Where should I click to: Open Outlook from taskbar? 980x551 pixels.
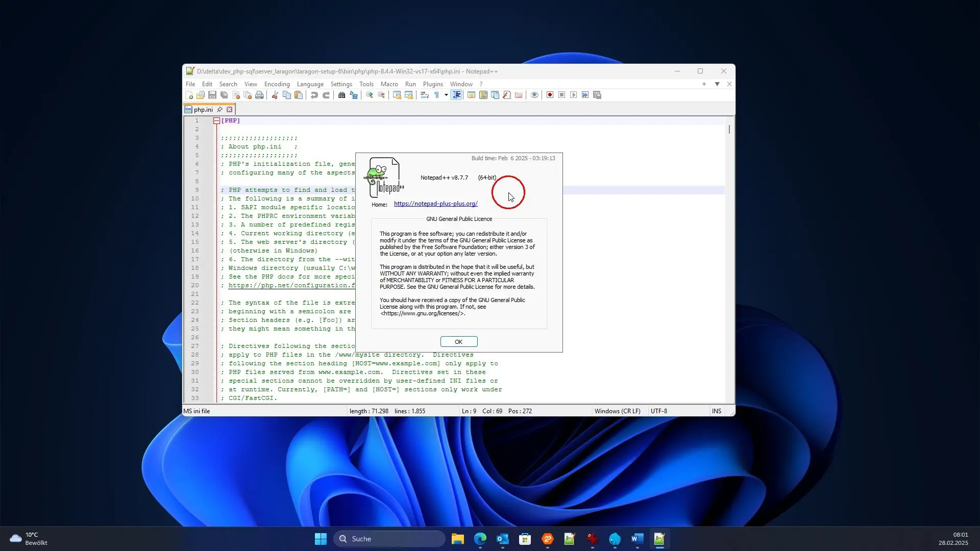pyautogui.click(x=503, y=539)
